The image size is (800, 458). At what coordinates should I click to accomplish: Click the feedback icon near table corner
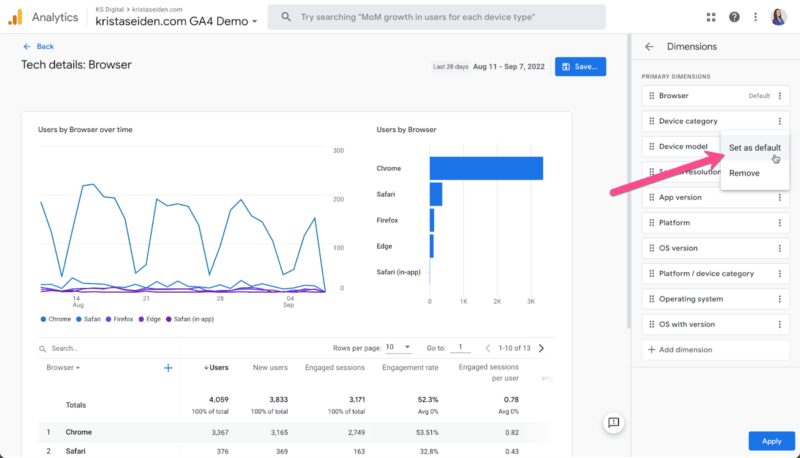click(x=614, y=423)
